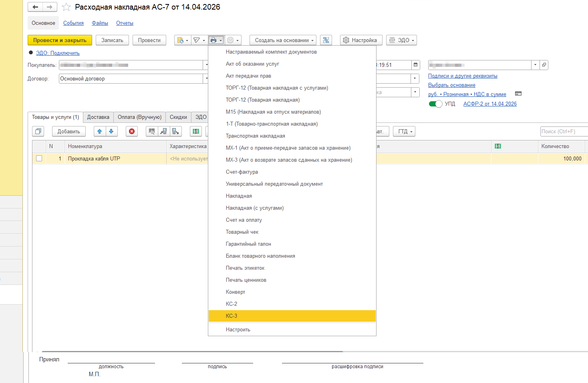Image resolution: width=588 pixels, height=383 pixels.
Task: Select Транспортная накладная menu entry
Action: coord(292,136)
